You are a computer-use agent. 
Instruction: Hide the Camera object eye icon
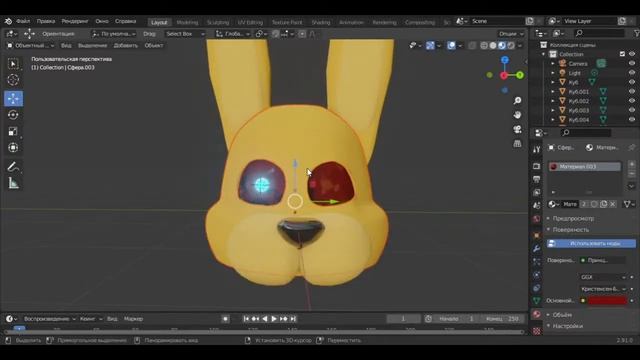pos(632,63)
